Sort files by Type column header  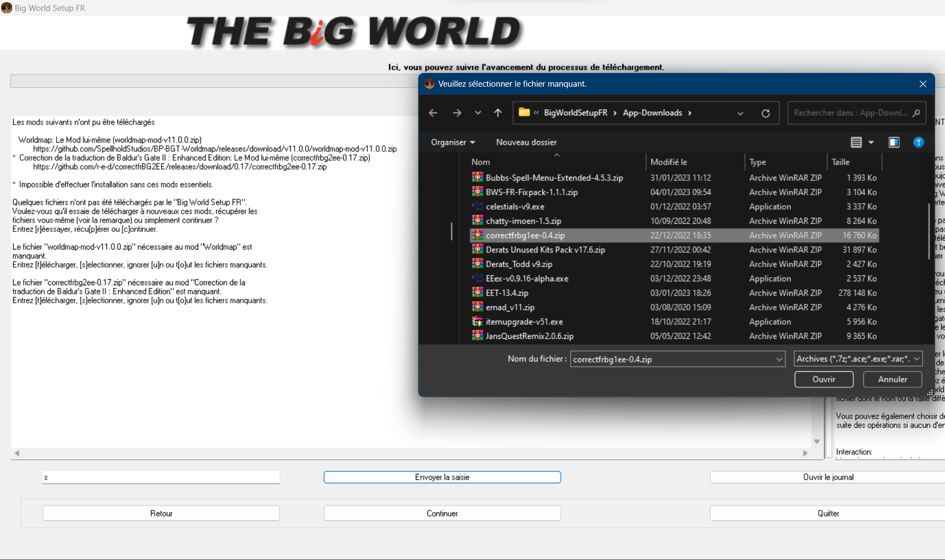pos(785,162)
